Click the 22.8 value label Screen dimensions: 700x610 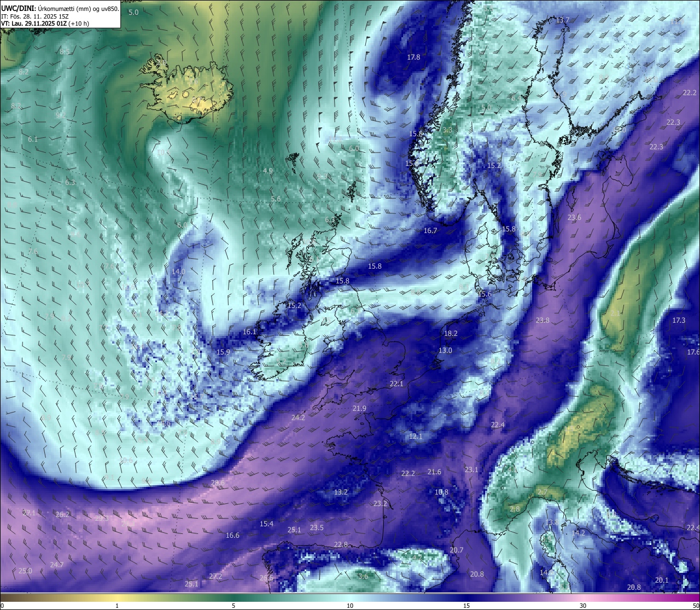click(341, 545)
